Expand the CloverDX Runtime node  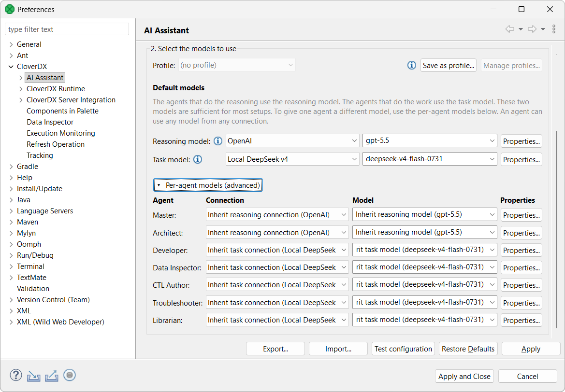(21, 89)
